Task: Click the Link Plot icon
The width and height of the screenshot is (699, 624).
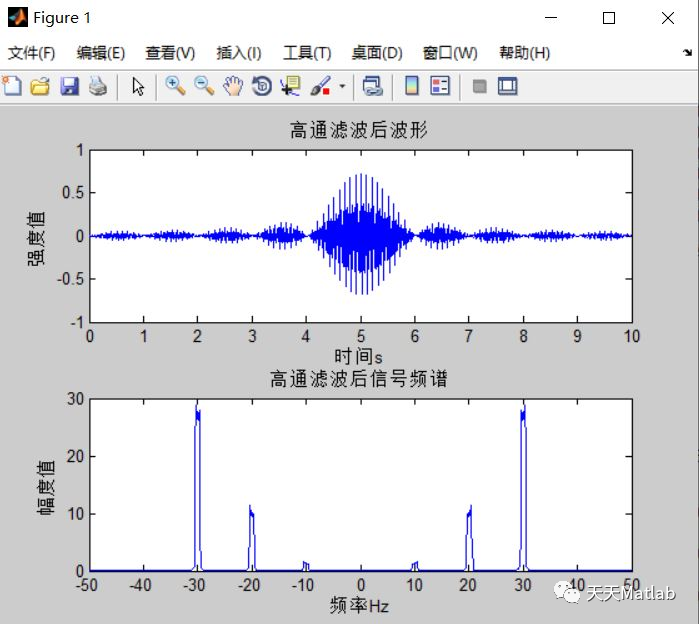Action: [x=373, y=86]
